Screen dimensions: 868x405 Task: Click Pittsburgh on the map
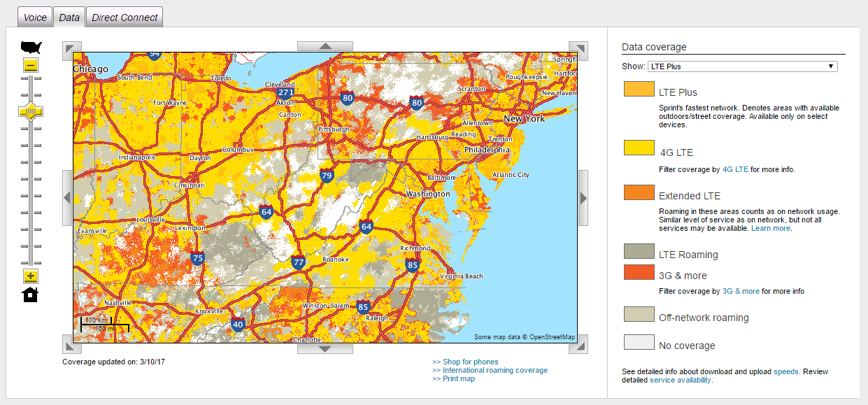click(x=334, y=129)
